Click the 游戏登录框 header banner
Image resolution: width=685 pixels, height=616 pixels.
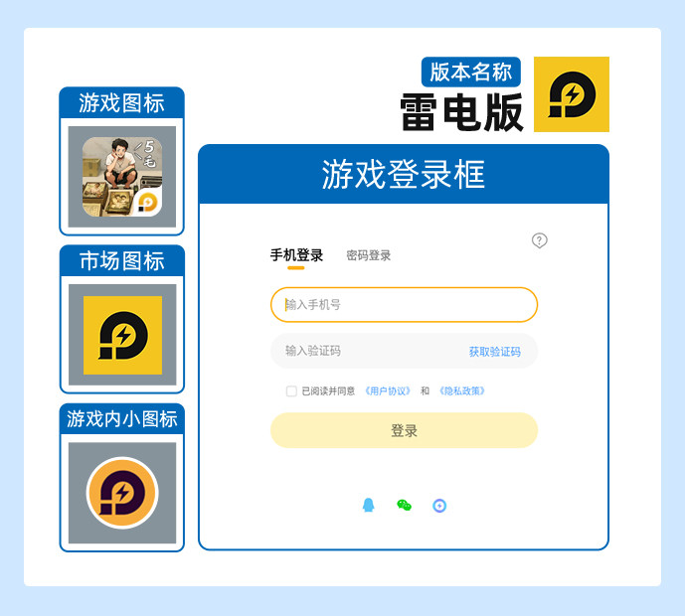coord(404,174)
